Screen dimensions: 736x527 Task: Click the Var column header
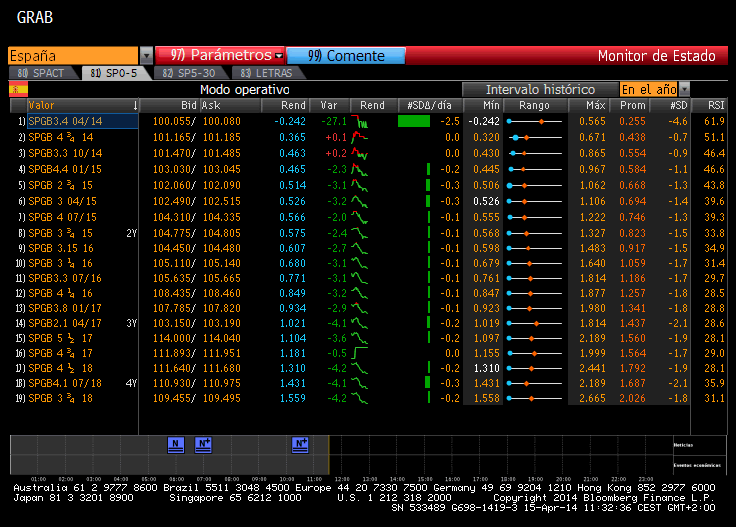click(329, 106)
